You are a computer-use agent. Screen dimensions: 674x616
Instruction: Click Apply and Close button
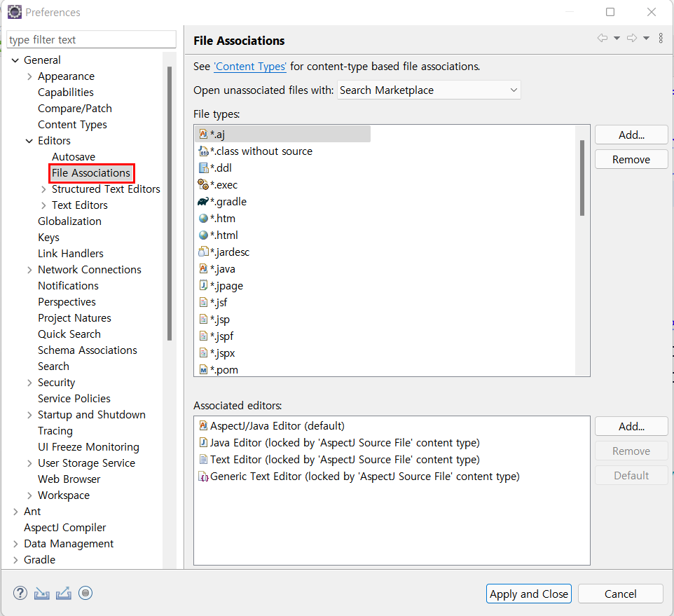click(529, 594)
